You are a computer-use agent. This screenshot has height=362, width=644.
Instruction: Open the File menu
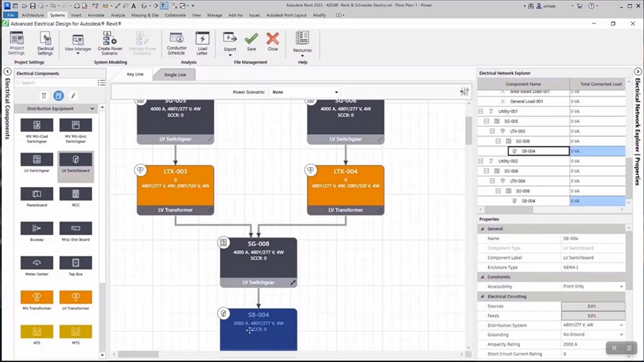tap(11, 15)
